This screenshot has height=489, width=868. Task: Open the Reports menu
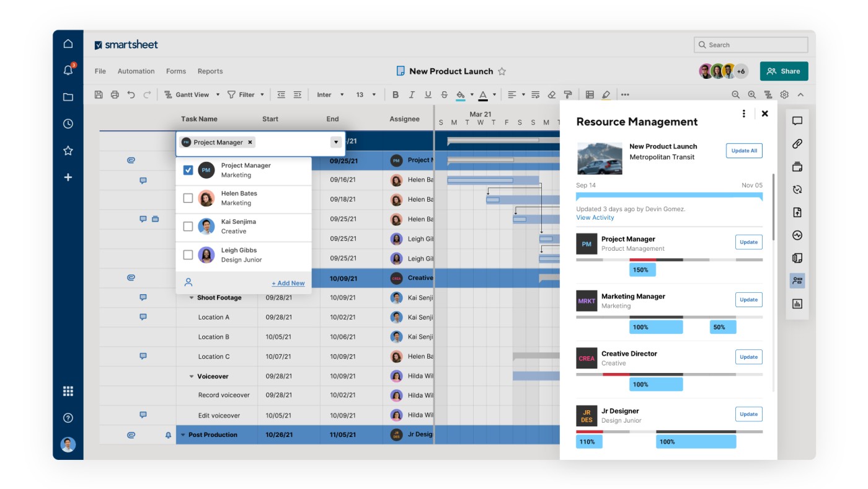coord(210,71)
